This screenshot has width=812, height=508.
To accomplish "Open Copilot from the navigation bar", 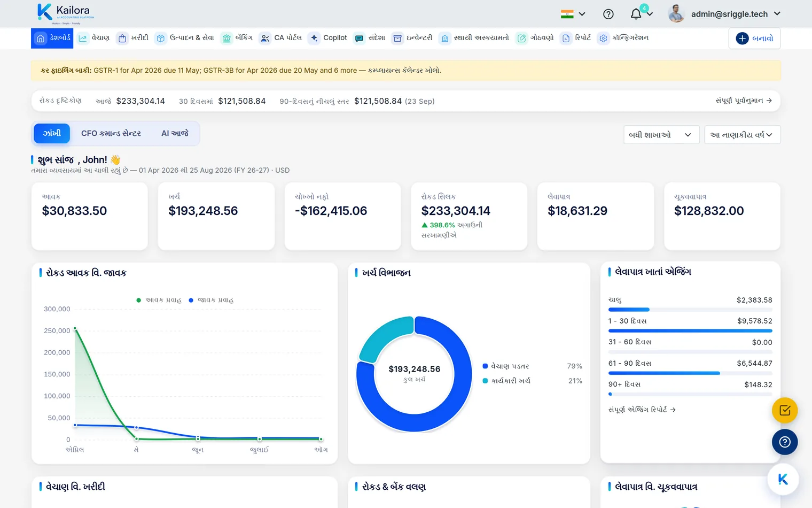I will tap(329, 38).
